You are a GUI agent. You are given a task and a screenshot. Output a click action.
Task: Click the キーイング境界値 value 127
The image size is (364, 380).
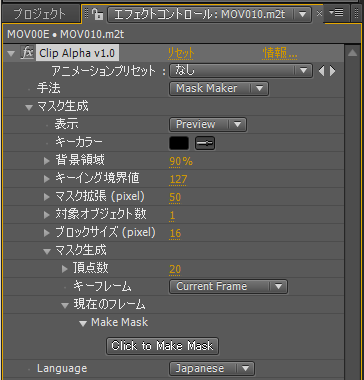pyautogui.click(x=178, y=180)
